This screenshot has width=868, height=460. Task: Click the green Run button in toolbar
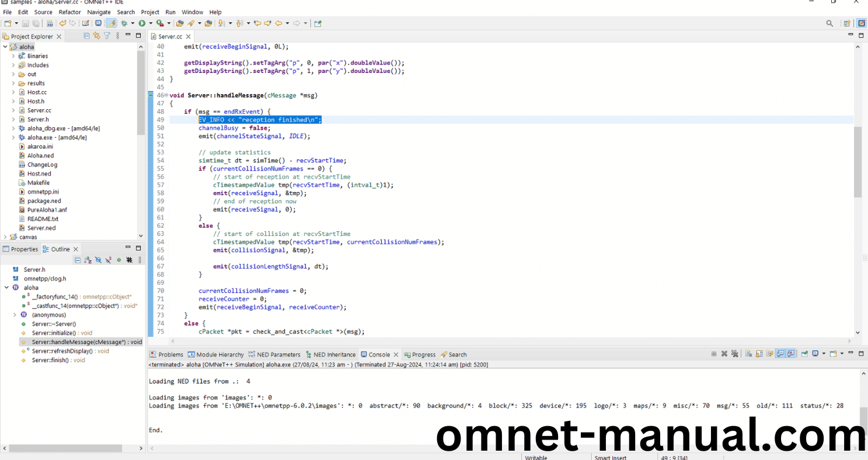click(x=142, y=23)
